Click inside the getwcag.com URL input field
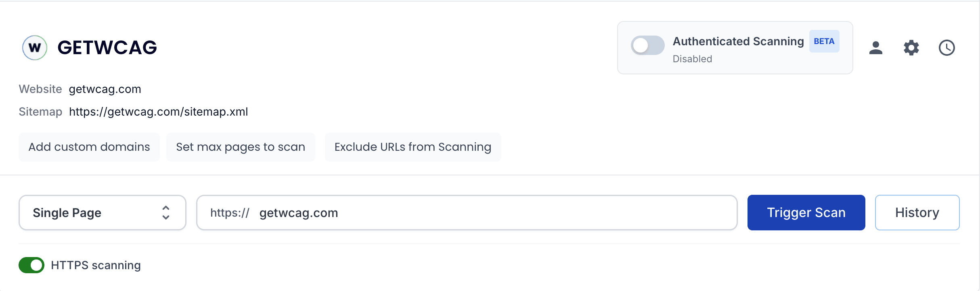The image size is (980, 291). click(x=444, y=213)
